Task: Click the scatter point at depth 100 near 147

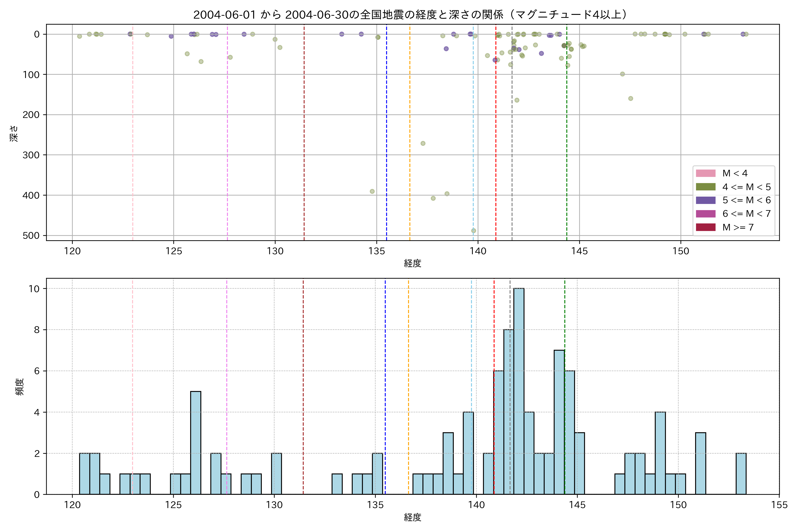Action: point(622,74)
